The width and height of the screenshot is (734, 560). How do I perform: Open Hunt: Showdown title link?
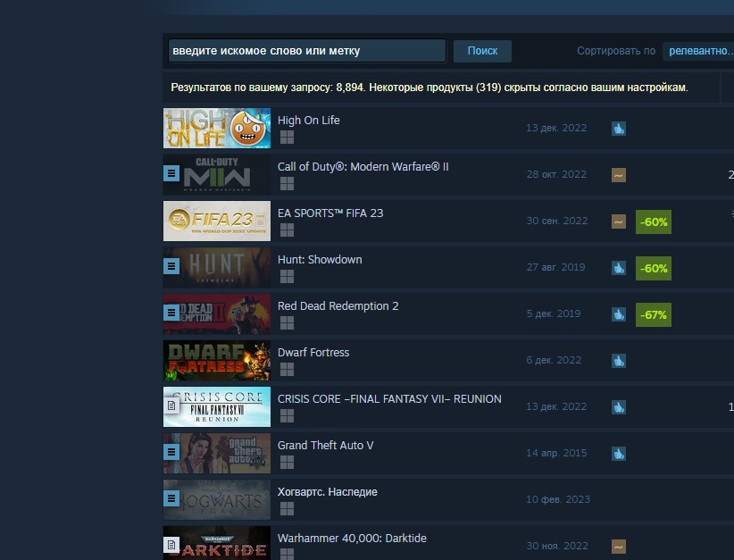pos(320,259)
